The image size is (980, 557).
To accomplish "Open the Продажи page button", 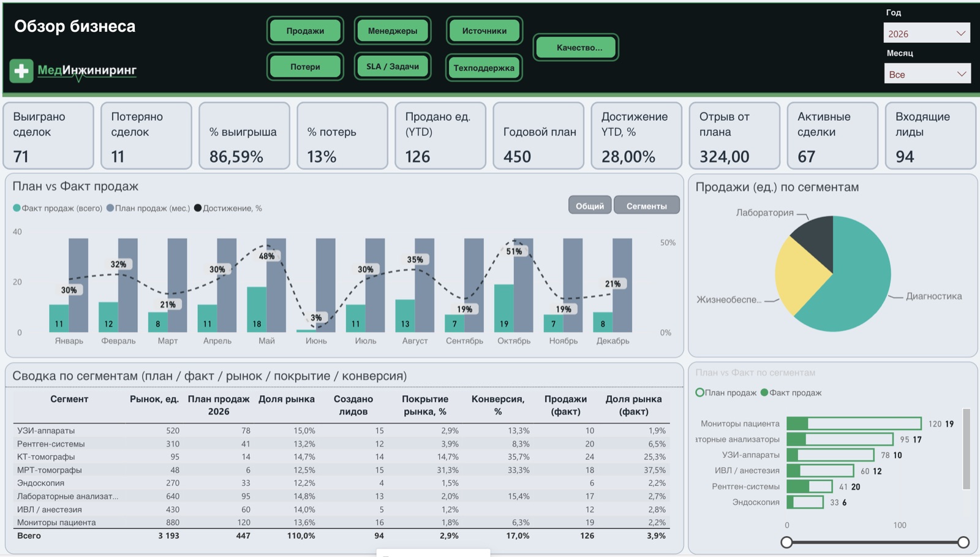I will (305, 31).
